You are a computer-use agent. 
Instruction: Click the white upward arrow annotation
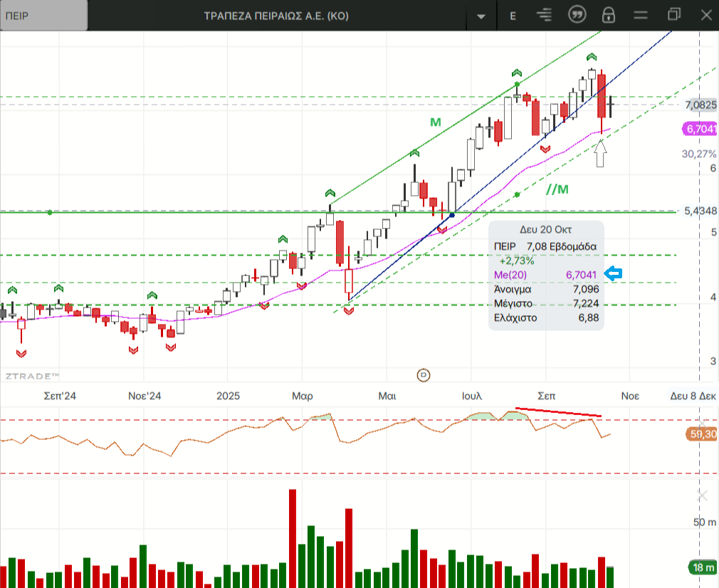600,152
